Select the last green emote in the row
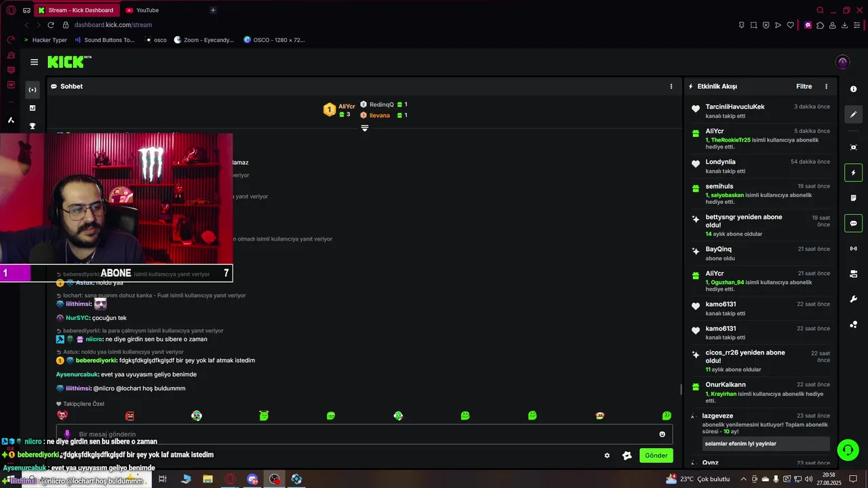Image resolution: width=868 pixels, height=488 pixels. point(667,415)
